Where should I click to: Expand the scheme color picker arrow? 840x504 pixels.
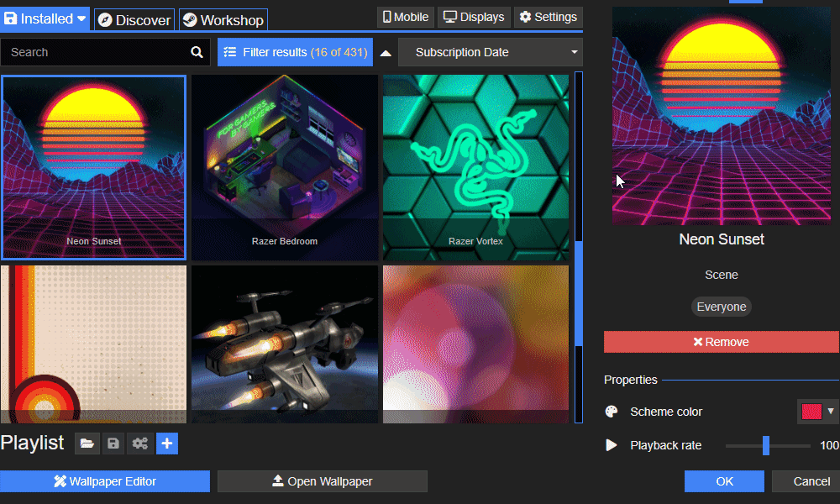pyautogui.click(x=831, y=412)
